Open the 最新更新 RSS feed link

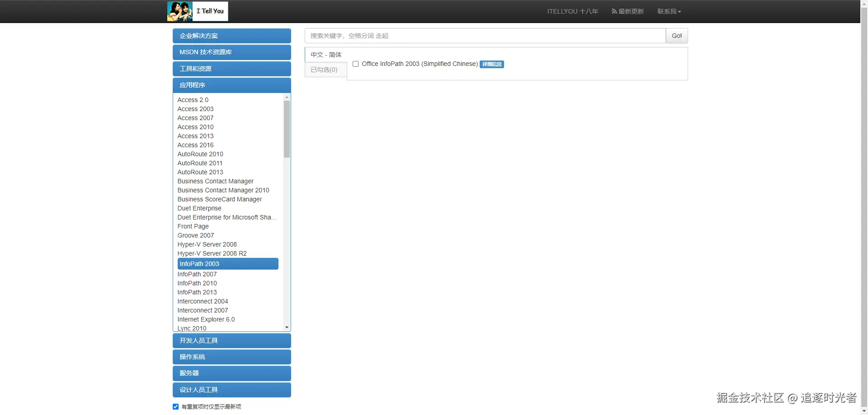click(627, 11)
